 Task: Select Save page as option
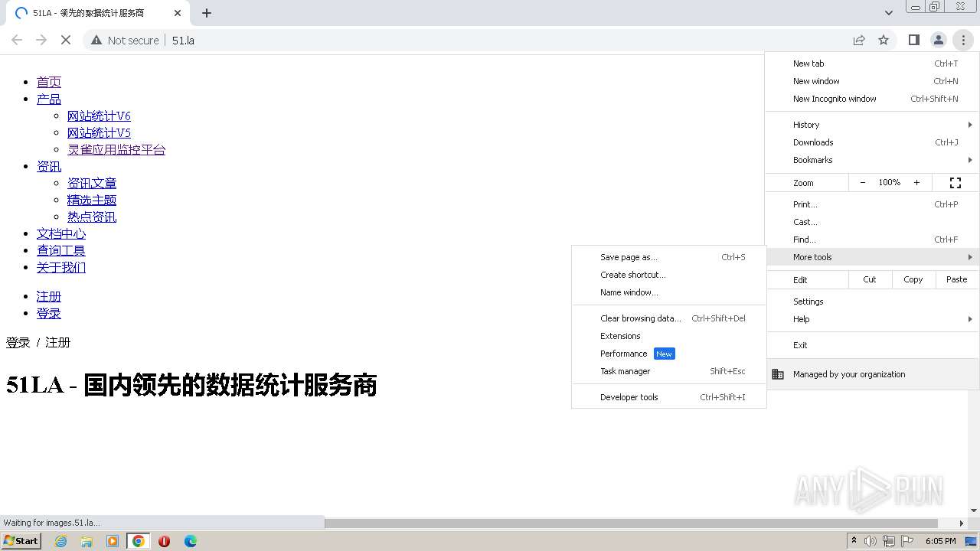coord(668,257)
